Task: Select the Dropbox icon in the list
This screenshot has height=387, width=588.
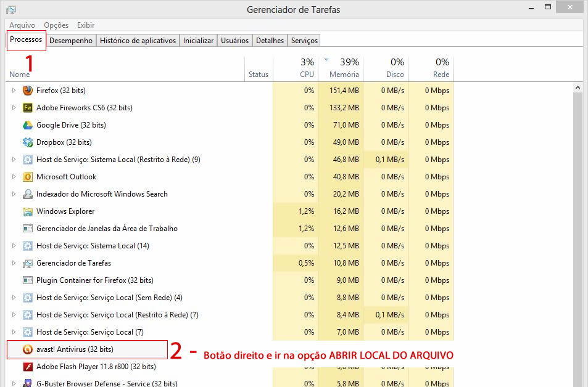Action: click(27, 142)
